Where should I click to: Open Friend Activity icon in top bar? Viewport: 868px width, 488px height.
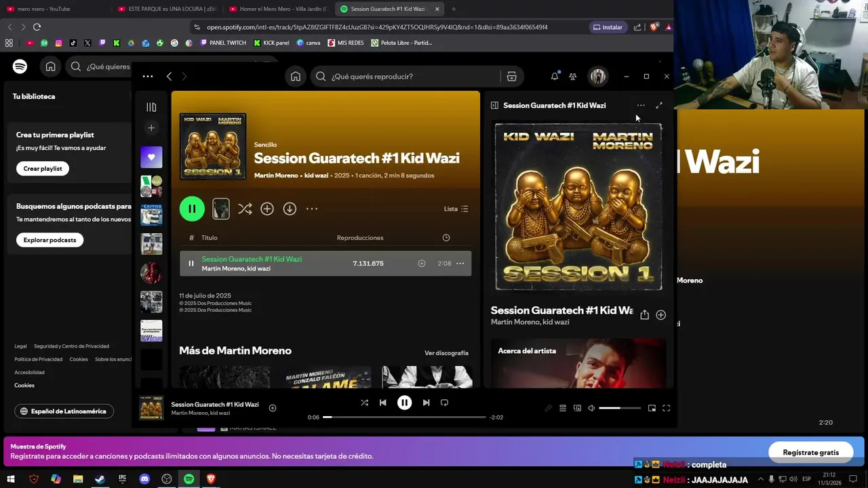573,77
